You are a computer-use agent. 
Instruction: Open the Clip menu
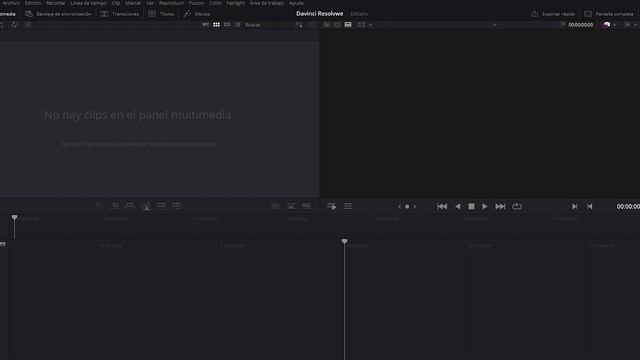(116, 3)
